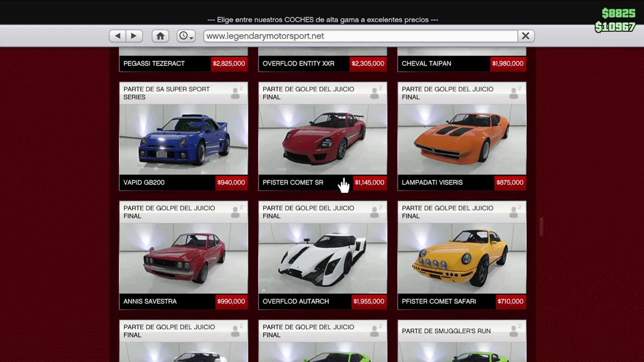Click the browser back arrow
644x362 pixels.
(117, 36)
